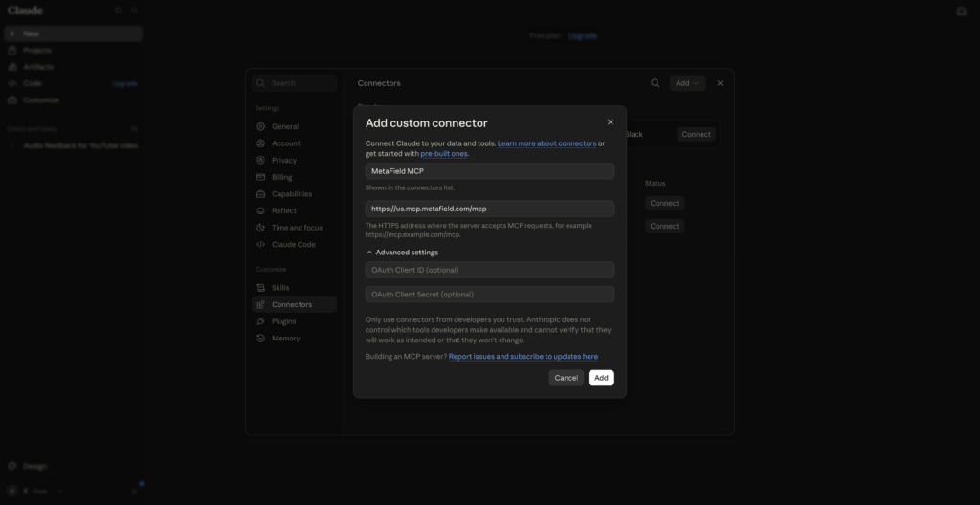Open Time and focus settings
Screen dimensions: 980x505
[x=294, y=228]
